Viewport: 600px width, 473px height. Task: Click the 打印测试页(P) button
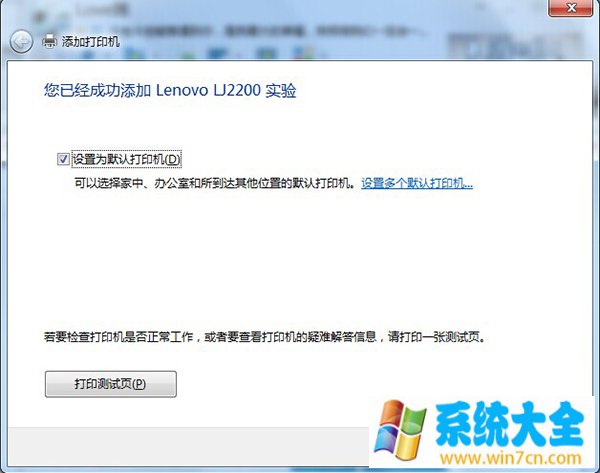[111, 384]
